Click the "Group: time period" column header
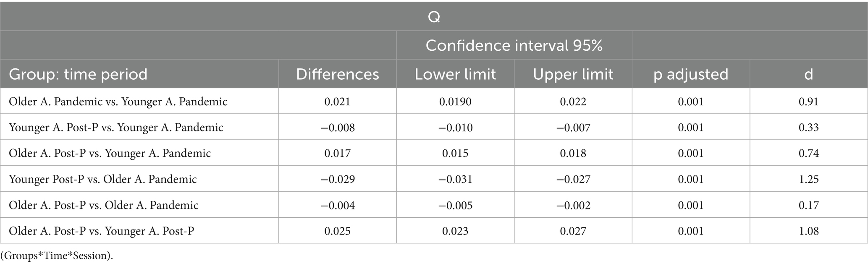The height and width of the screenshot is (266, 868). tap(78, 74)
